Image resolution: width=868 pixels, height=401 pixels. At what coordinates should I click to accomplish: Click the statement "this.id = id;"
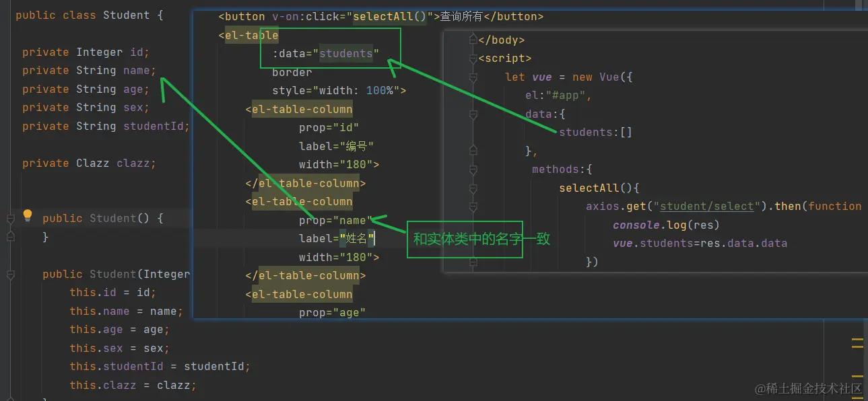[x=112, y=293]
